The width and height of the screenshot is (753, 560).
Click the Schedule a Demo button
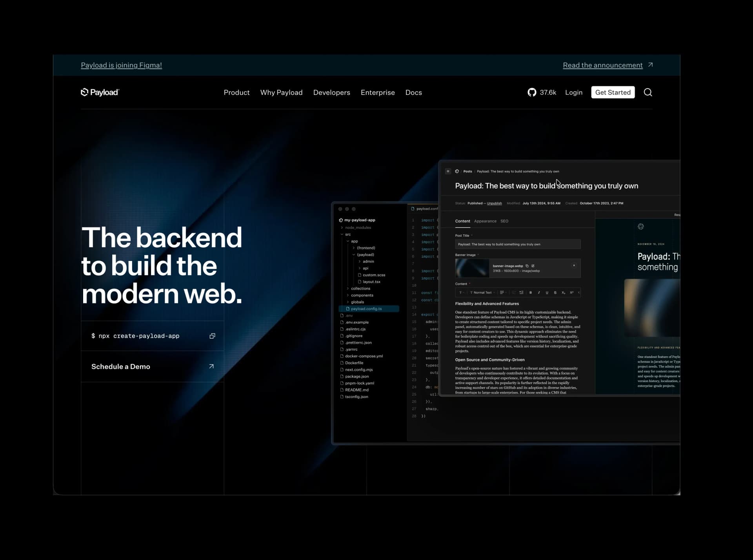point(152,366)
